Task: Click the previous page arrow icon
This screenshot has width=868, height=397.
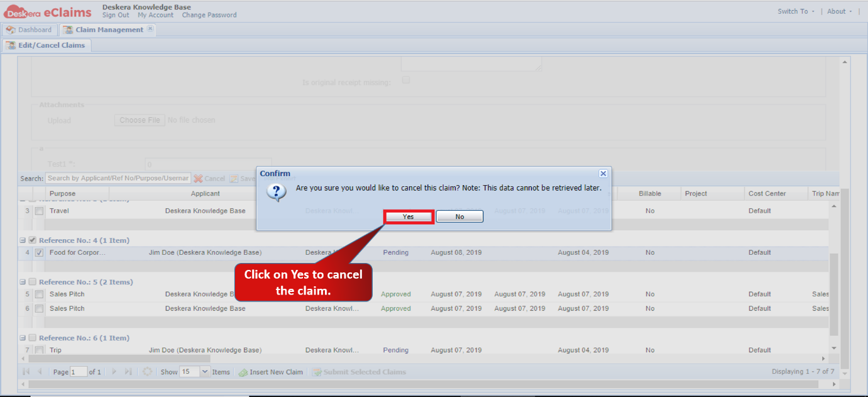Action: coord(40,372)
